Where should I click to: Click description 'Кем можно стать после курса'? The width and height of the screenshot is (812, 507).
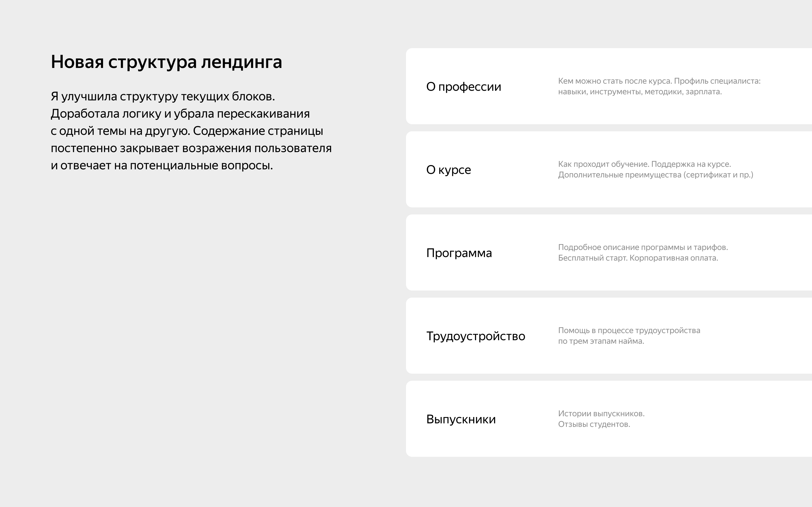click(659, 81)
